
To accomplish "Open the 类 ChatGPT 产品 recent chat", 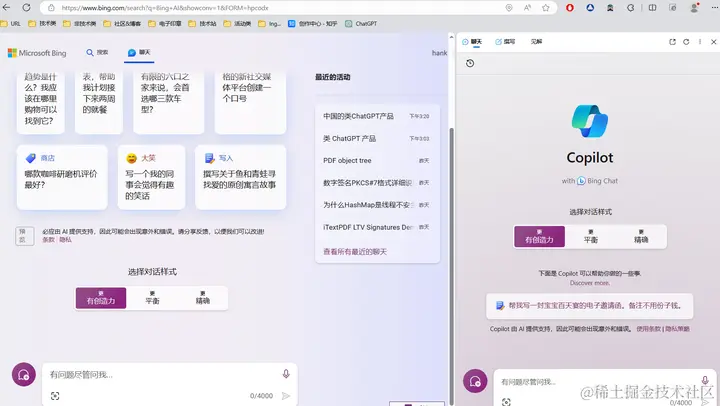I will tap(377, 138).
